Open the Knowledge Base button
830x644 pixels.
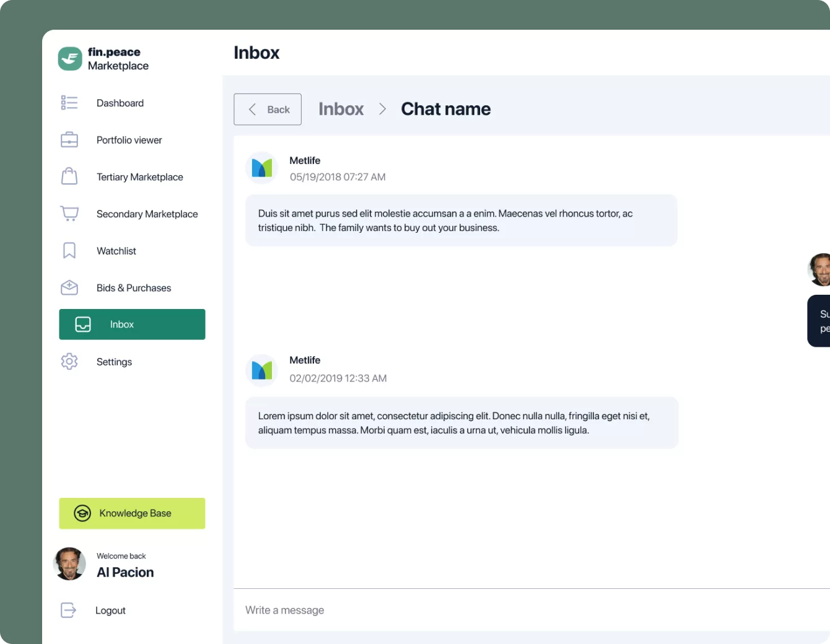[x=132, y=513]
